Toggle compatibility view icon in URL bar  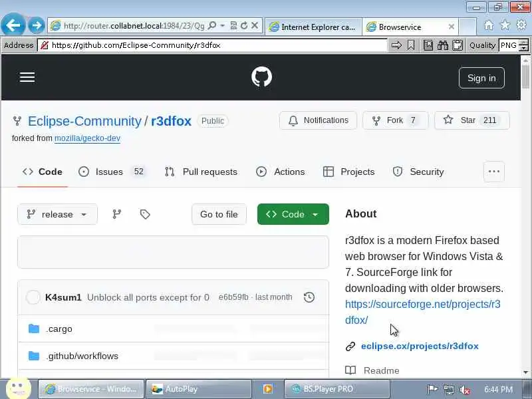point(233,25)
